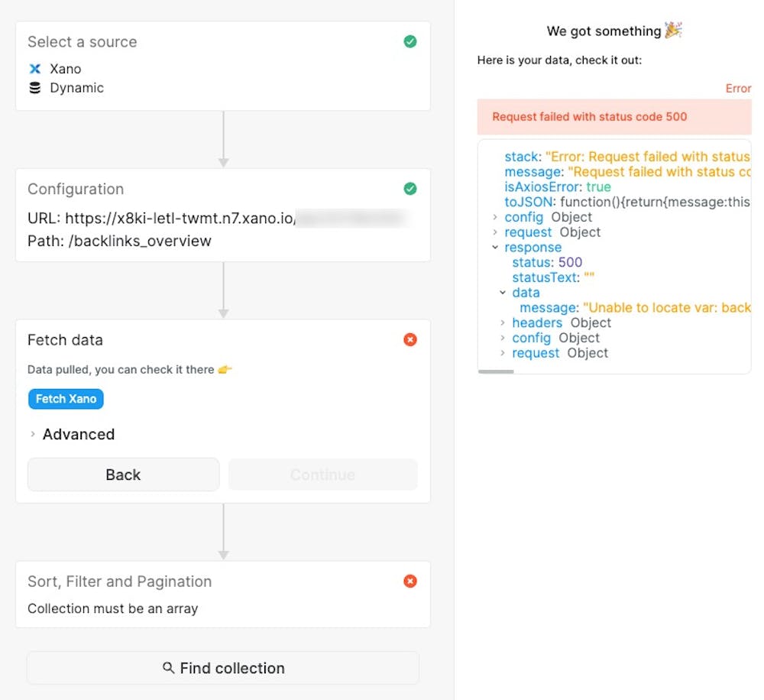The image size is (764, 700).
Task: Click the green checkmark on Configuration
Action: point(410,190)
